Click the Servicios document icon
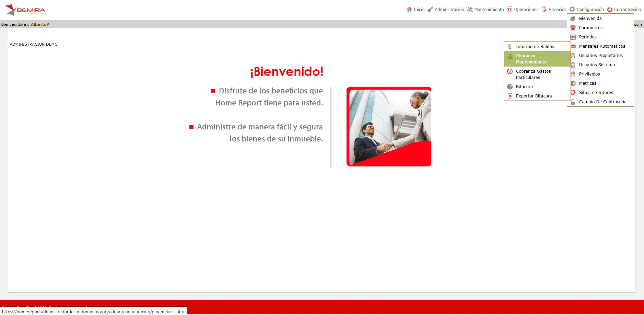This screenshot has height=315, width=644. tap(544, 9)
